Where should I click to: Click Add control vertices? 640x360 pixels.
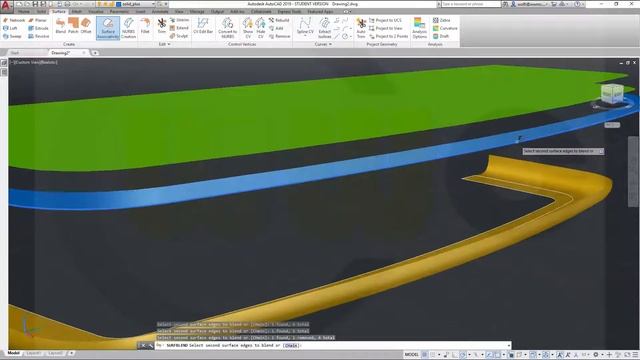click(x=276, y=28)
